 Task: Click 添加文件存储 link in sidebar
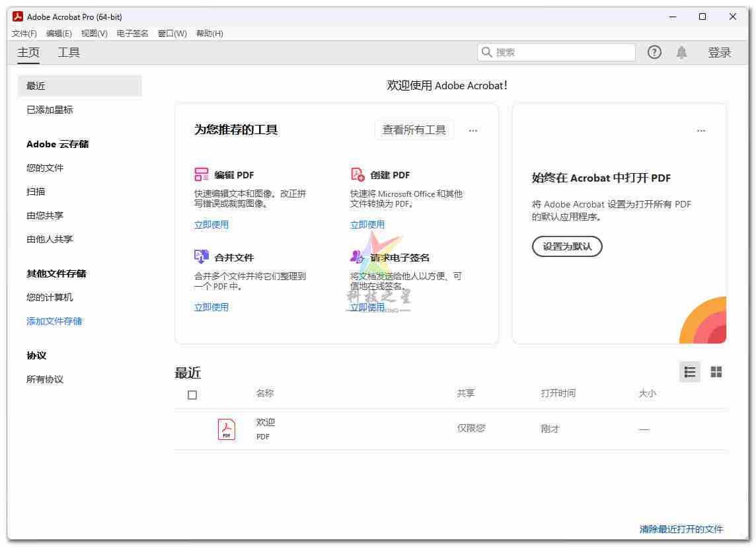point(54,321)
